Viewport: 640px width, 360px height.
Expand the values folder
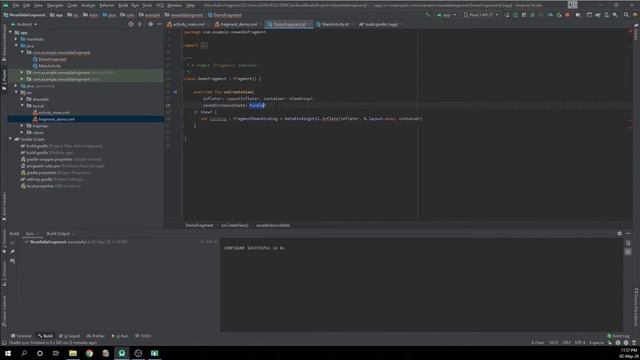[22, 132]
